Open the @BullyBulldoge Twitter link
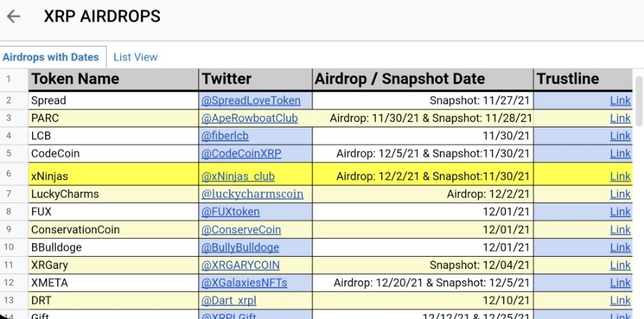This screenshot has width=644, height=319. (x=240, y=247)
